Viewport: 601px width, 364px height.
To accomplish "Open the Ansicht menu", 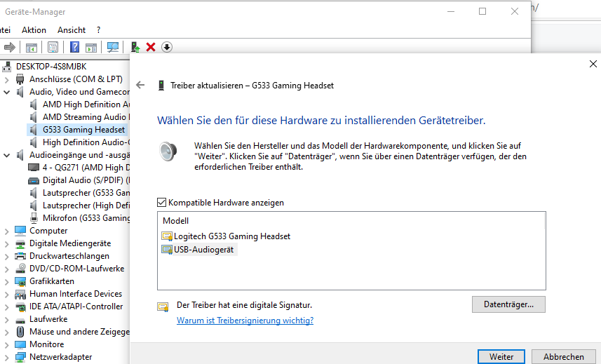I will [x=72, y=30].
